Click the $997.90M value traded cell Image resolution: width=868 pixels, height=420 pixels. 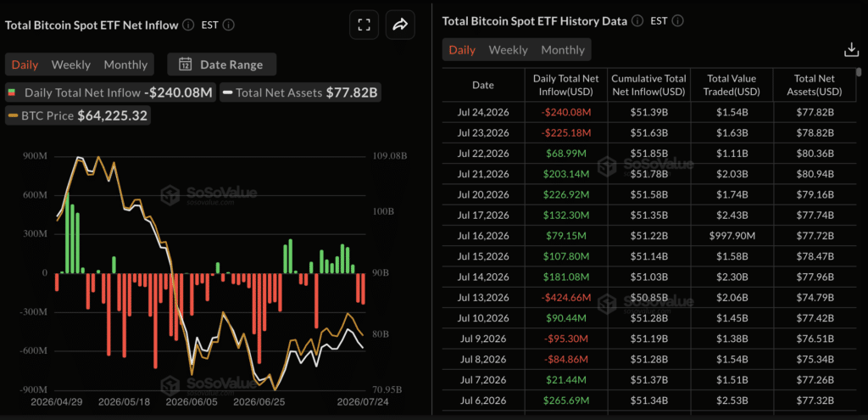click(x=732, y=236)
